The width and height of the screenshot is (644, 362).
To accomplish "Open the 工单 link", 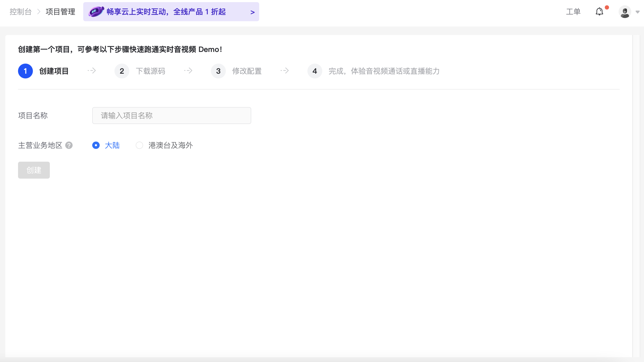I will coord(573,12).
